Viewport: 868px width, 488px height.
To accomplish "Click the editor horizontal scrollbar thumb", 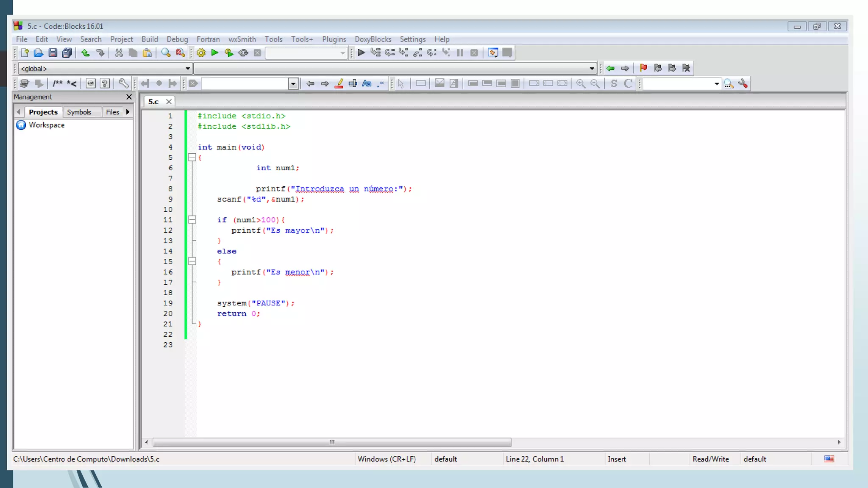I will tap(332, 442).
